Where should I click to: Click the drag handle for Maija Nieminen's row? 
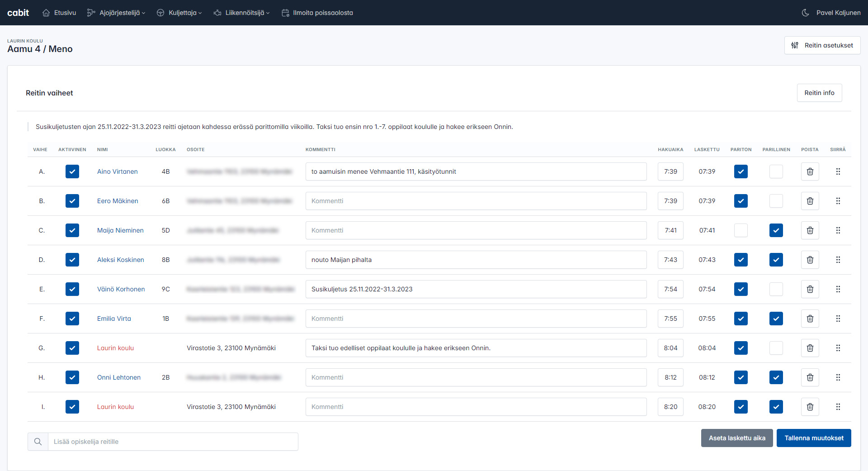[838, 230]
